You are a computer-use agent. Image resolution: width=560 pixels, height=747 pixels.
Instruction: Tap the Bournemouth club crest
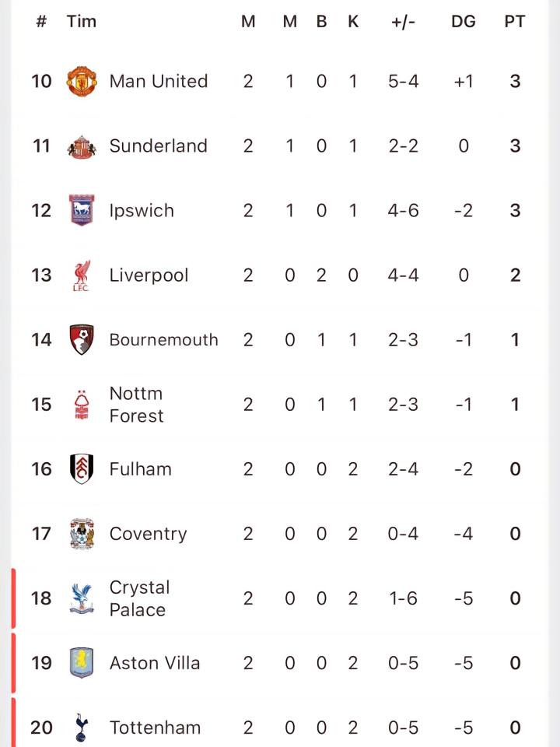pyautogui.click(x=82, y=340)
